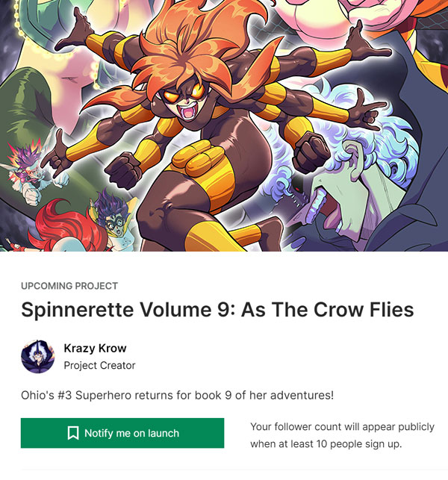Click the goggle-wearing purple-haired character
The image size is (448, 480).
pos(114,217)
